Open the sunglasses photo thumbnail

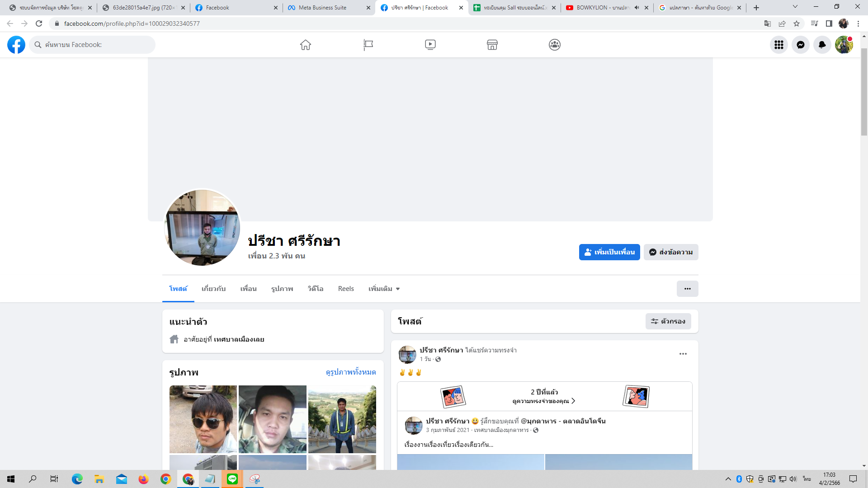pos(203,419)
